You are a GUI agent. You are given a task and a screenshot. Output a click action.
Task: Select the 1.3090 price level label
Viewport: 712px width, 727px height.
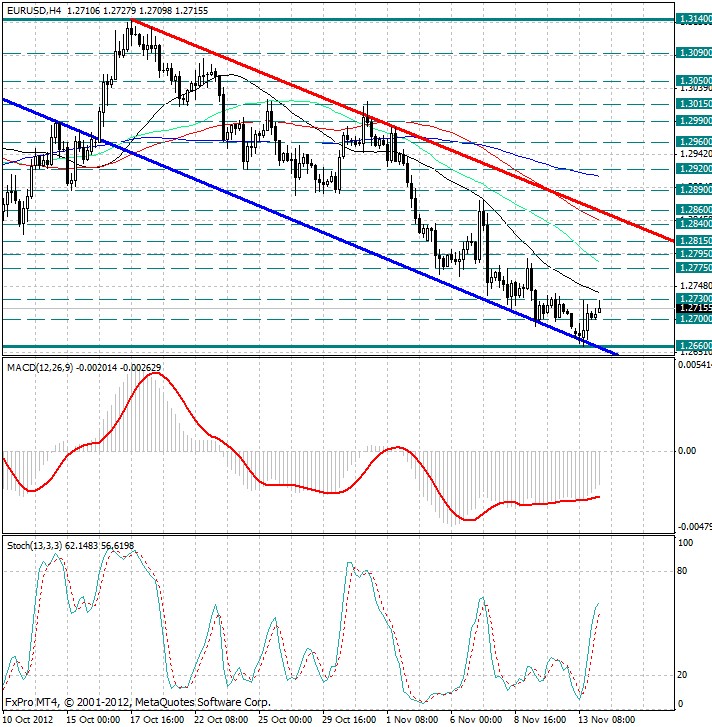(x=694, y=53)
